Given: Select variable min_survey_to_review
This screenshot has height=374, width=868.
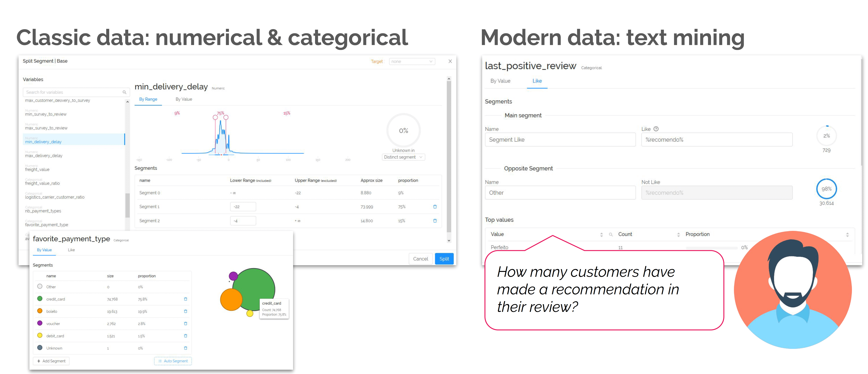Looking at the screenshot, I should (45, 114).
